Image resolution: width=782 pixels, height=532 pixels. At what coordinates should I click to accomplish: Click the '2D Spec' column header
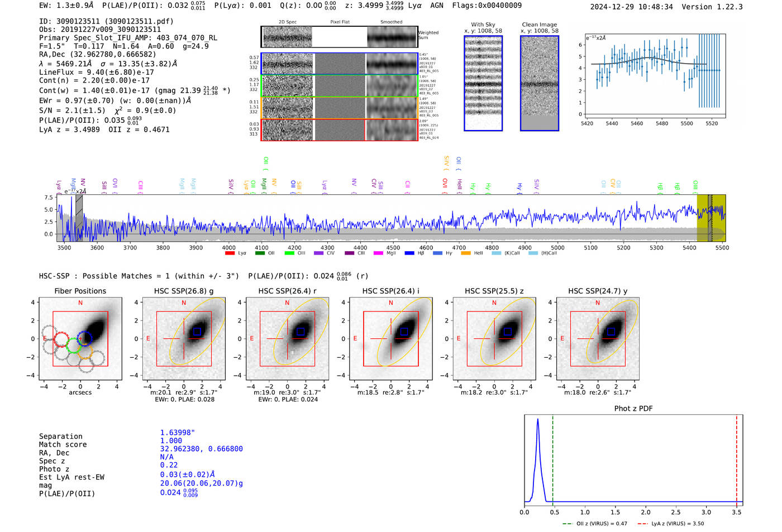coord(288,22)
